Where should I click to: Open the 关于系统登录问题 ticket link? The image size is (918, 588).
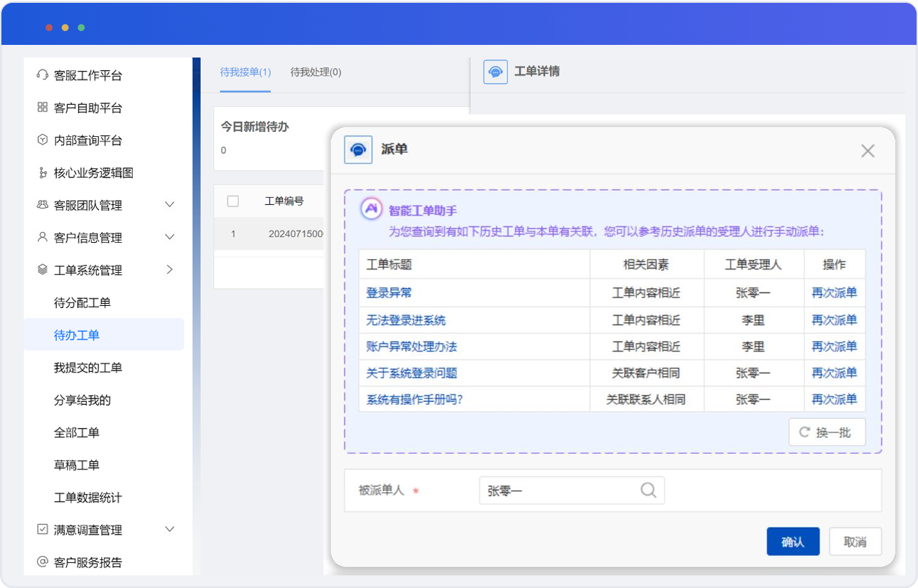click(411, 373)
